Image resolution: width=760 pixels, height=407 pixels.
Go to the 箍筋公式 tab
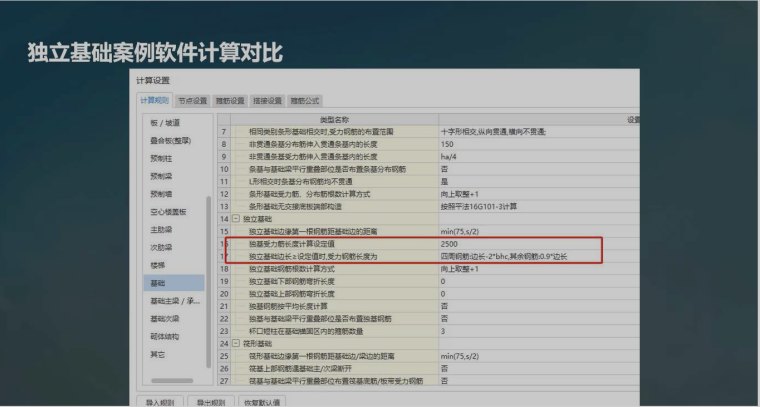tap(306, 100)
